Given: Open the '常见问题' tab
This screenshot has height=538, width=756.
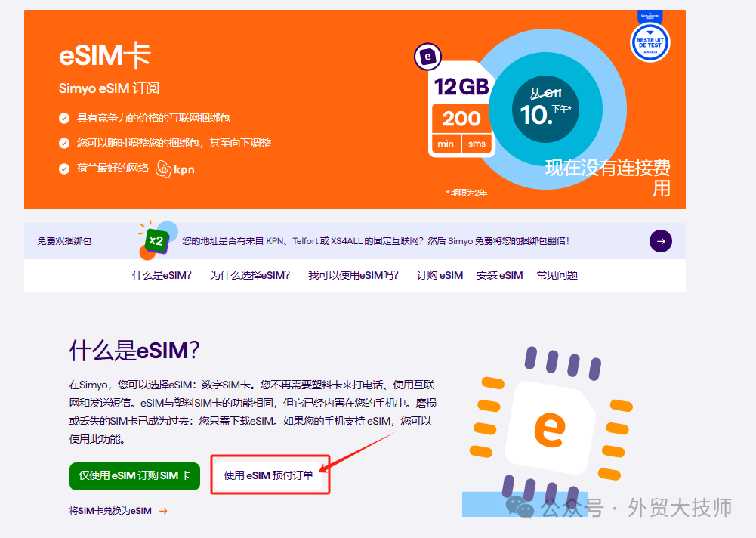Looking at the screenshot, I should pyautogui.click(x=557, y=275).
